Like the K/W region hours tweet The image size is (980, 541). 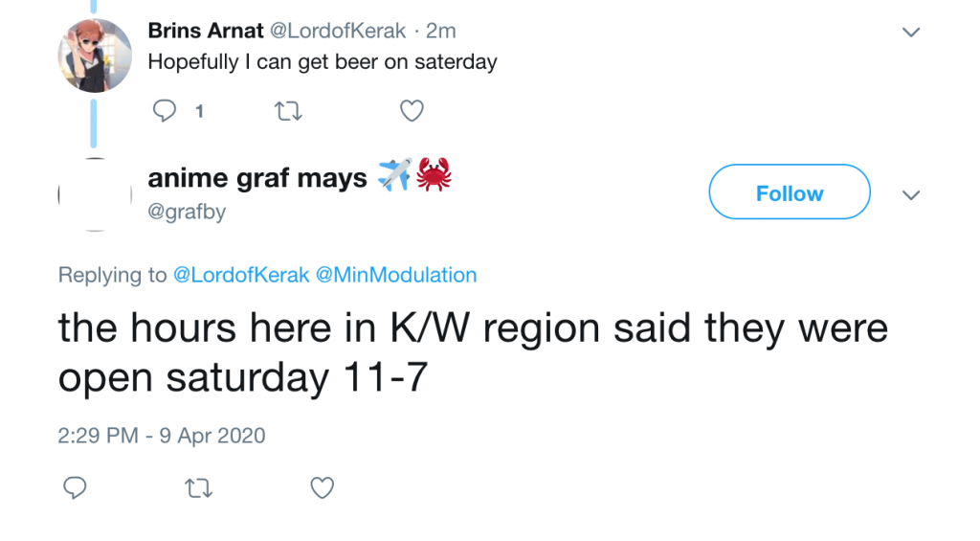[x=322, y=487]
